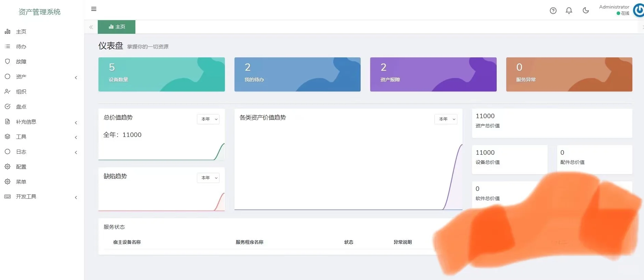644x280 pixels.
Task: Click the 服务程序名称 column header
Action: tap(250, 242)
